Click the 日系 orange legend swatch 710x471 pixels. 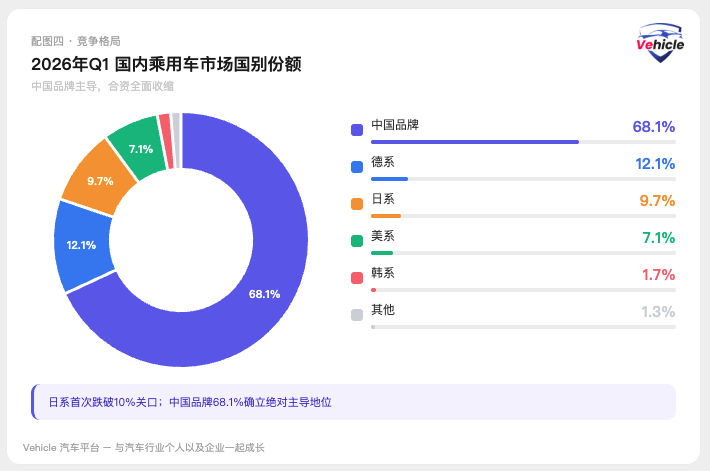click(x=356, y=203)
